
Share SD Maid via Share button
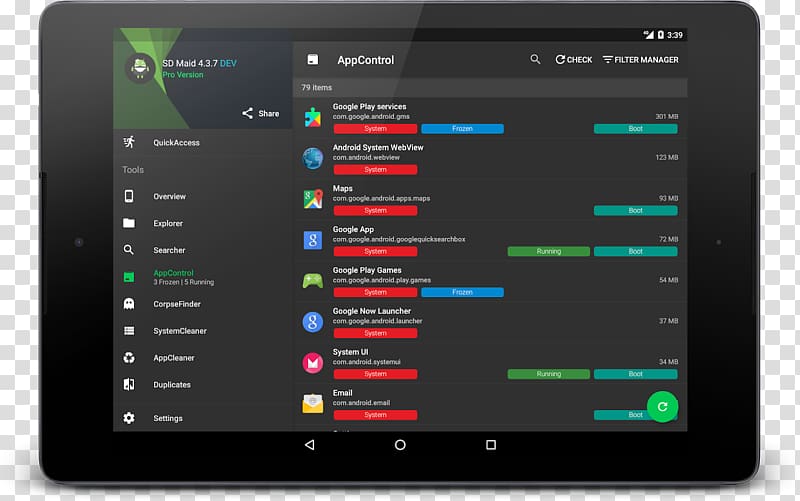(260, 113)
